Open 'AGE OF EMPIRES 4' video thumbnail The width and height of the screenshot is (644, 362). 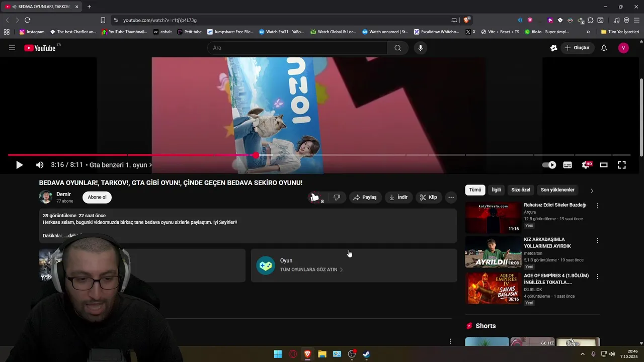pyautogui.click(x=493, y=288)
